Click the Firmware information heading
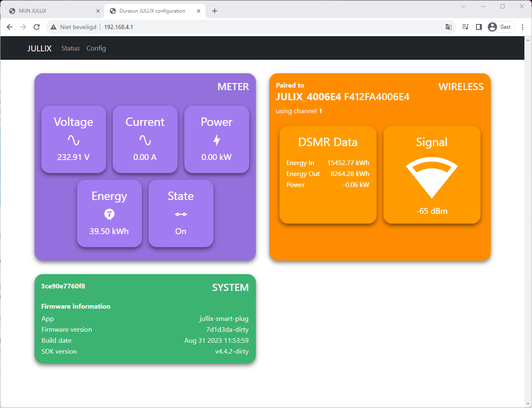The height and width of the screenshot is (408, 532). [x=76, y=307]
